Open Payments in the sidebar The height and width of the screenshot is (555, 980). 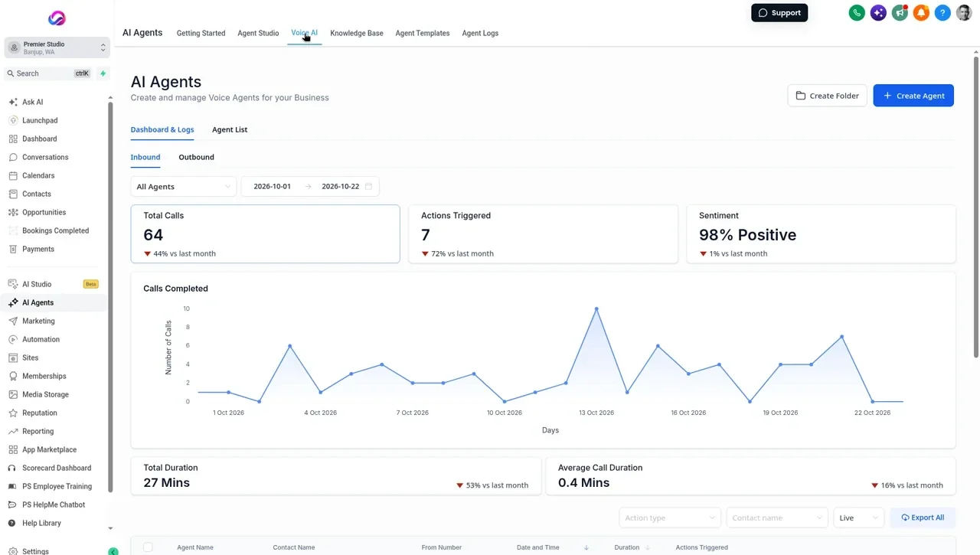[38, 249]
